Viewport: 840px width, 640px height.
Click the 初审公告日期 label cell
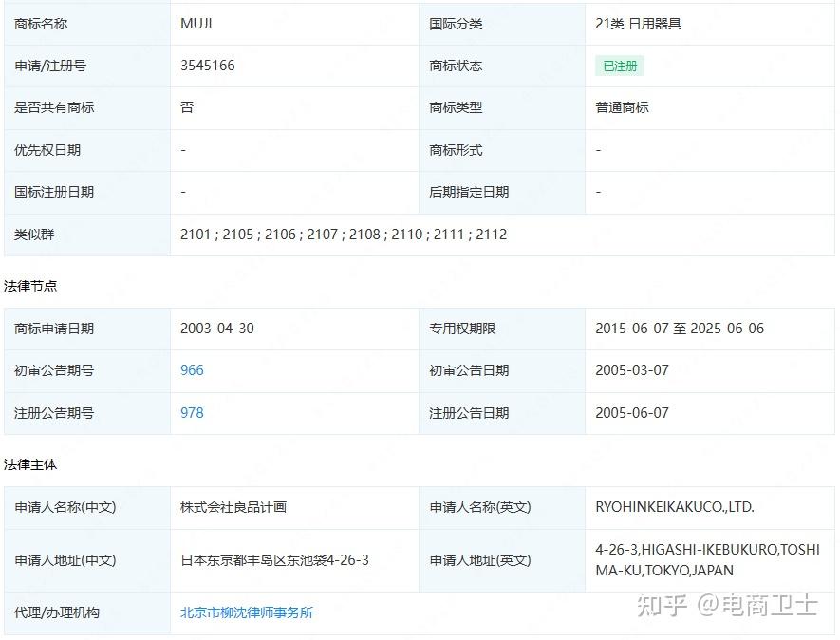click(502, 371)
